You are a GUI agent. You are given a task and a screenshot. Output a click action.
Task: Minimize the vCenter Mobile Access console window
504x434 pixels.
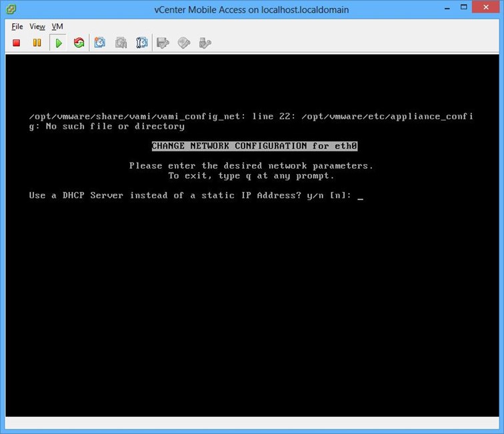[447, 8]
